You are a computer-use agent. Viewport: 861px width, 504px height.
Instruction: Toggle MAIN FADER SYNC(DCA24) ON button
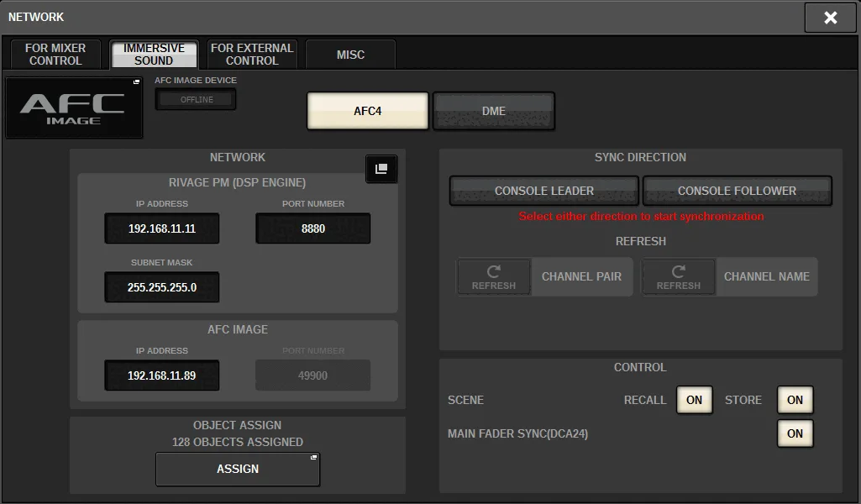point(795,433)
